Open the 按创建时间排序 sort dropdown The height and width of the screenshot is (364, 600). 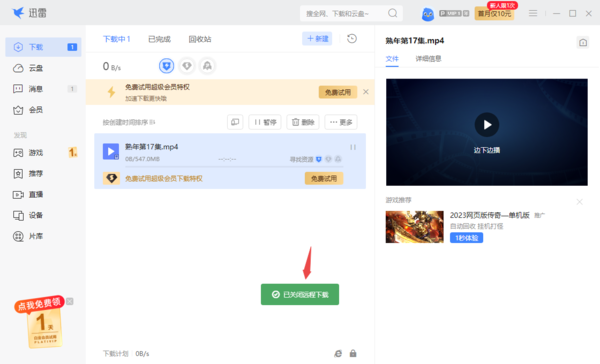[x=129, y=122]
